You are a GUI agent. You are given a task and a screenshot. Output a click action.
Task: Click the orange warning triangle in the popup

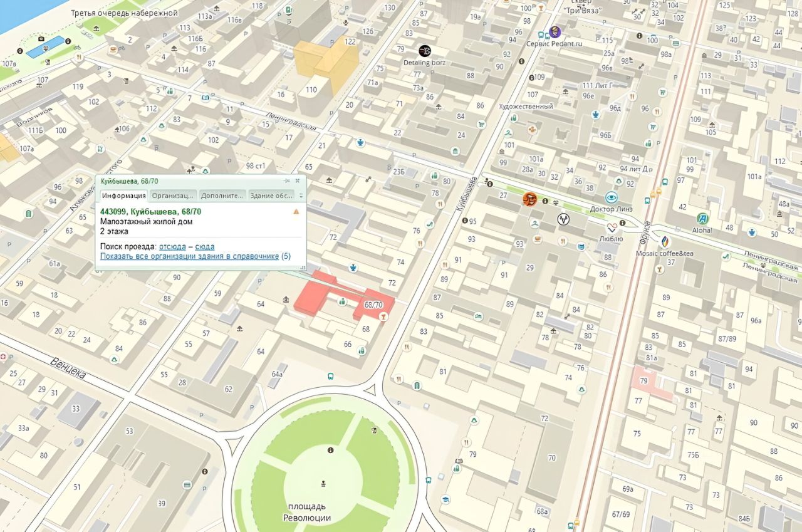click(296, 212)
